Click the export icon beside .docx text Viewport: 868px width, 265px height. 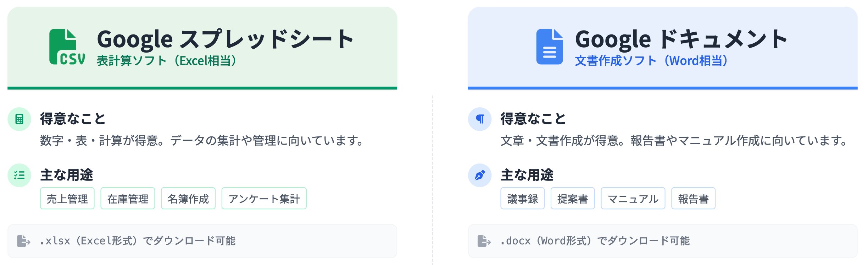point(484,241)
